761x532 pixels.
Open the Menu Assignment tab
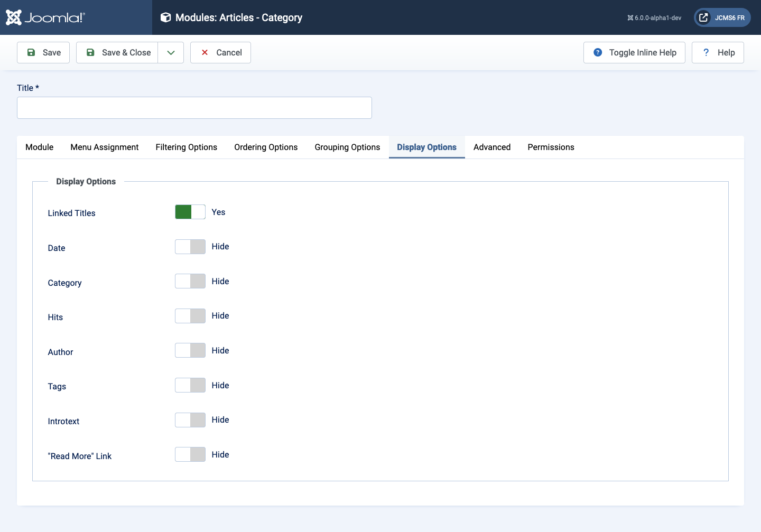(x=105, y=147)
